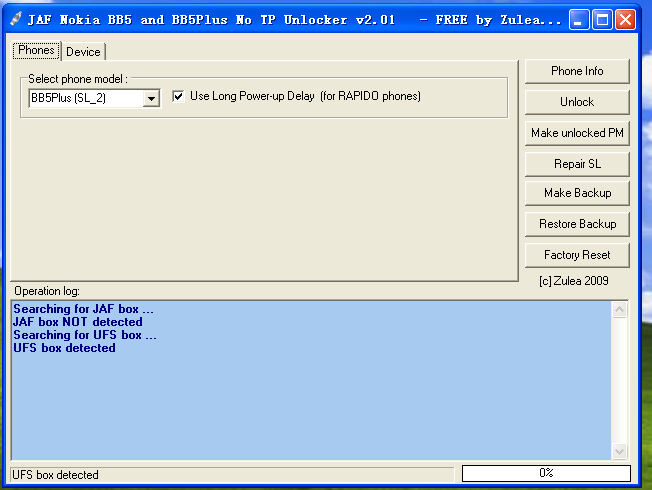652x490 pixels.
Task: Click the 'Select phone model :' label
Action: [78, 79]
